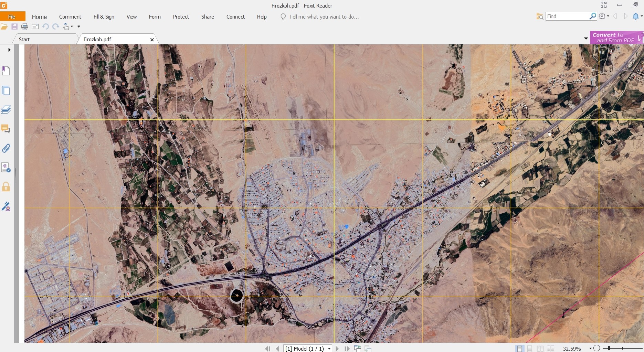Expand the zoom percentage dropdown

[590, 349]
